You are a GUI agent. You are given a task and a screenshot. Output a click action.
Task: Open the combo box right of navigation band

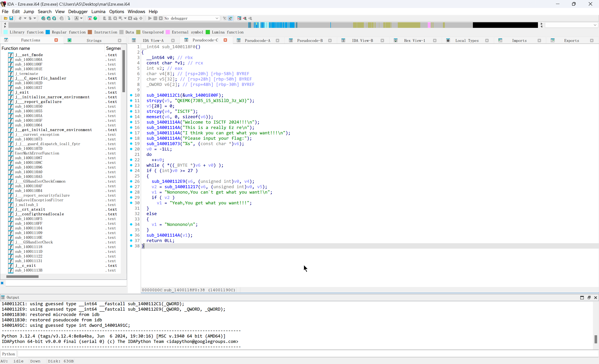(571, 25)
